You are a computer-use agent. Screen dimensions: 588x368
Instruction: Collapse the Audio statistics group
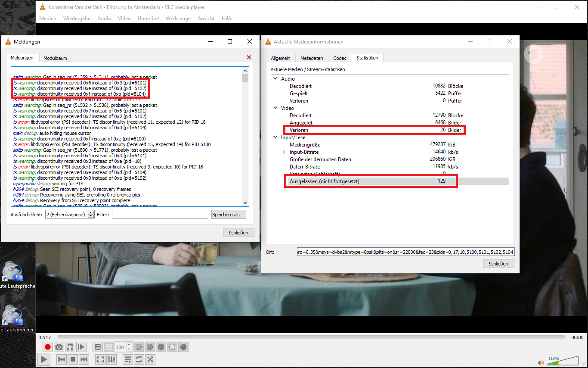point(275,79)
